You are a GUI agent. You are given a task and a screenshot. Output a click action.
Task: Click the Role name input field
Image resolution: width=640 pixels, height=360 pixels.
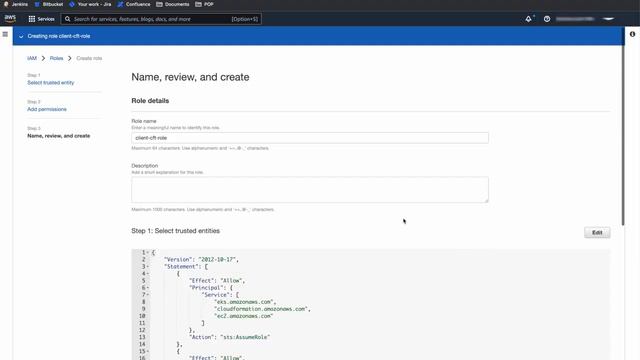tap(310, 138)
